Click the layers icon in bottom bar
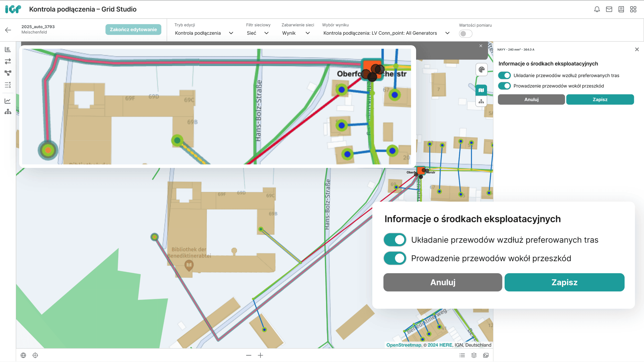 point(474,355)
